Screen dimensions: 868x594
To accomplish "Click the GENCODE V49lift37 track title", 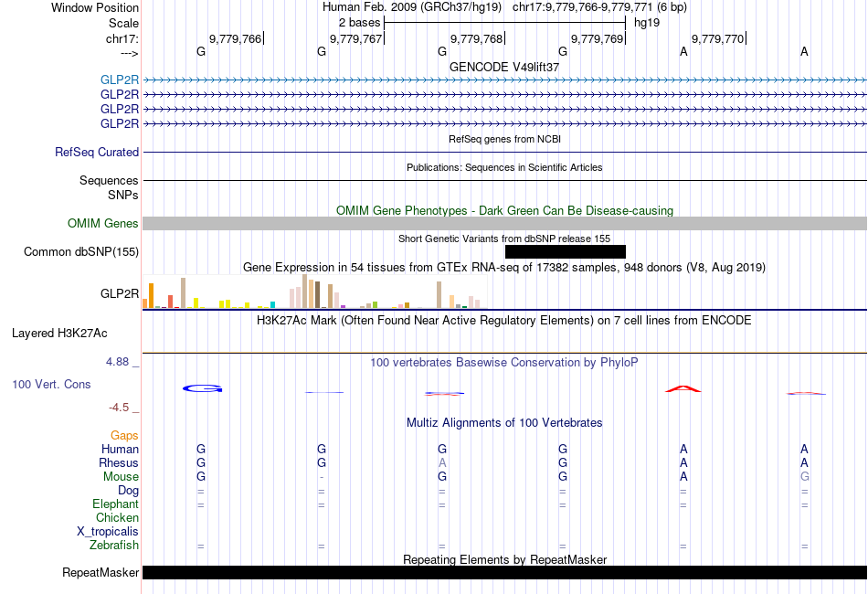I will point(504,67).
